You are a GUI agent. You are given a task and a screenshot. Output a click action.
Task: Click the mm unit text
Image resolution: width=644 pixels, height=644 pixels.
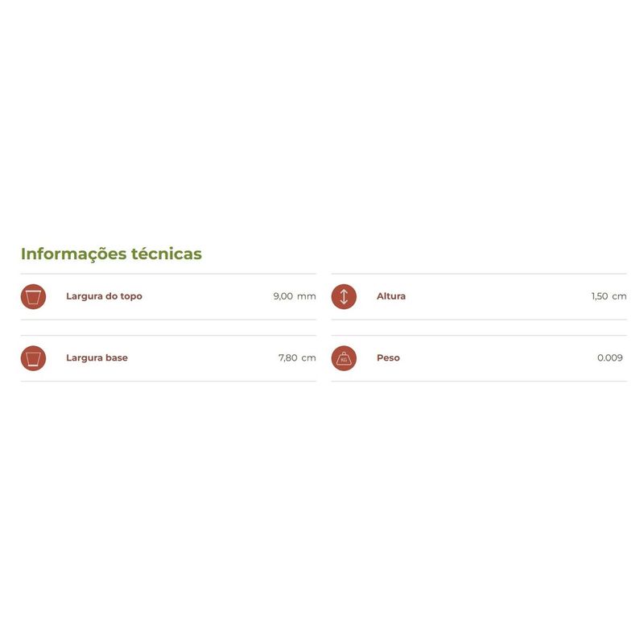click(x=307, y=296)
